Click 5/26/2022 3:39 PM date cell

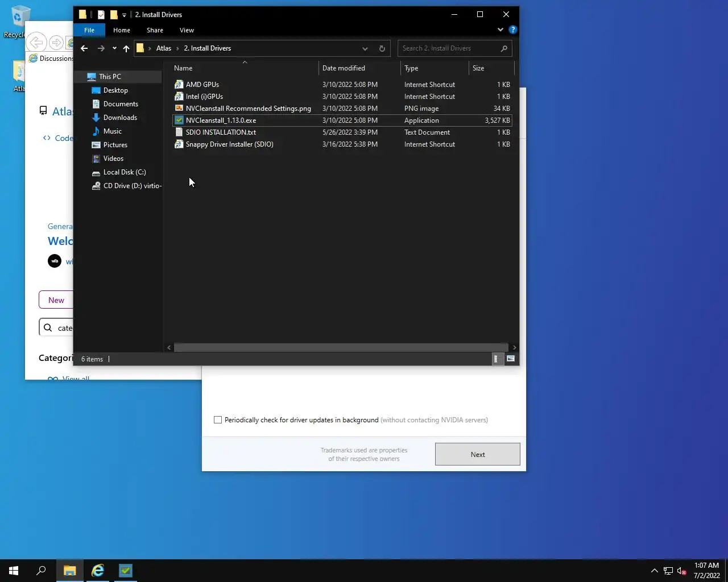[350, 132]
